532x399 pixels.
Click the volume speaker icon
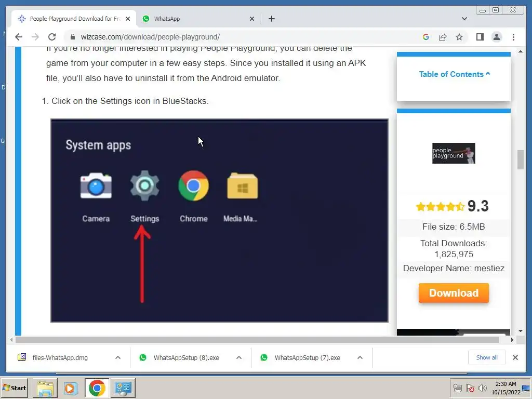click(x=482, y=388)
